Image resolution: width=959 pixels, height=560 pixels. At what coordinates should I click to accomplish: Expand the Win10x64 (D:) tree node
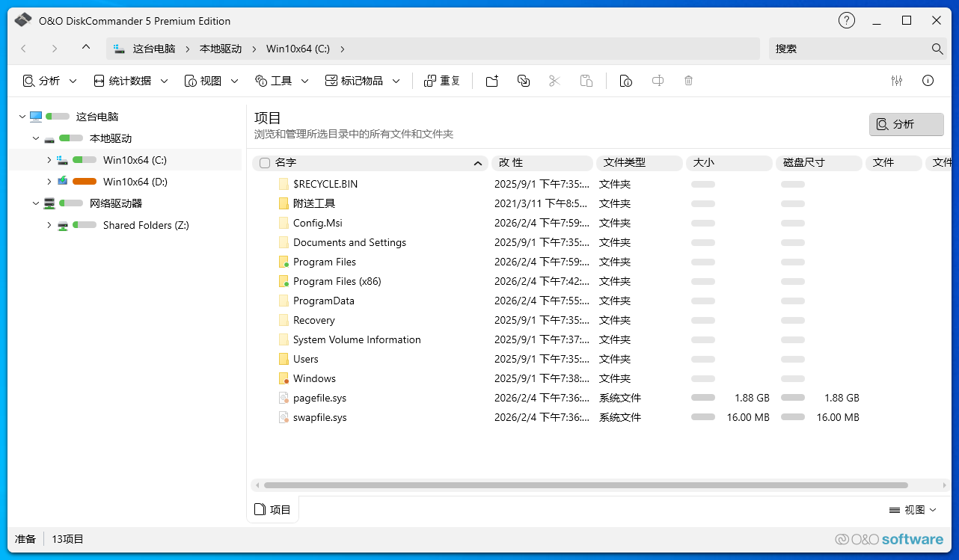point(49,182)
